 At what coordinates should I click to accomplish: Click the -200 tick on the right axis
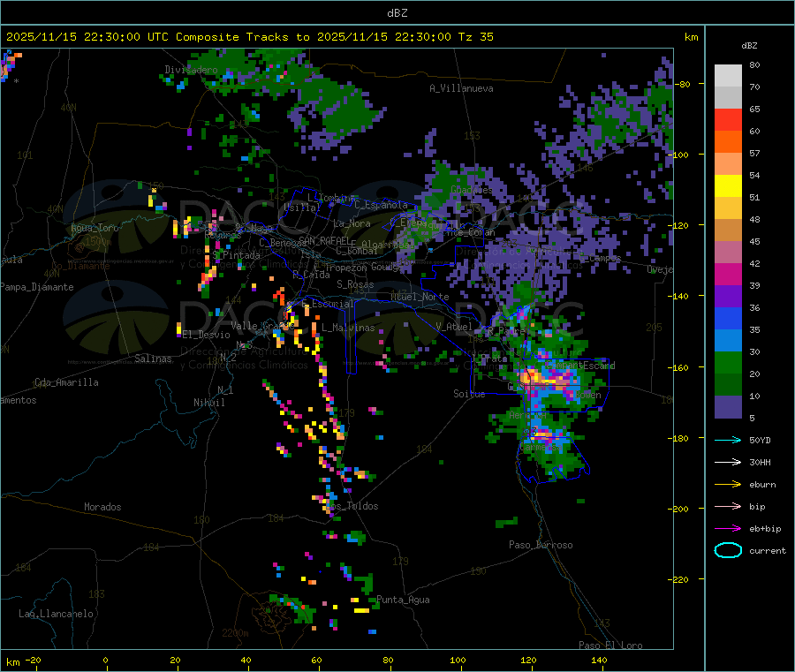point(680,509)
